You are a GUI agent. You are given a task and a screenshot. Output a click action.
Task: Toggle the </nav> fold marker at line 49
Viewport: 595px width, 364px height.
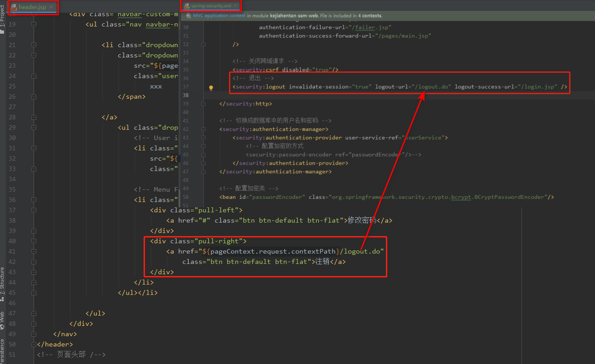pos(34,334)
